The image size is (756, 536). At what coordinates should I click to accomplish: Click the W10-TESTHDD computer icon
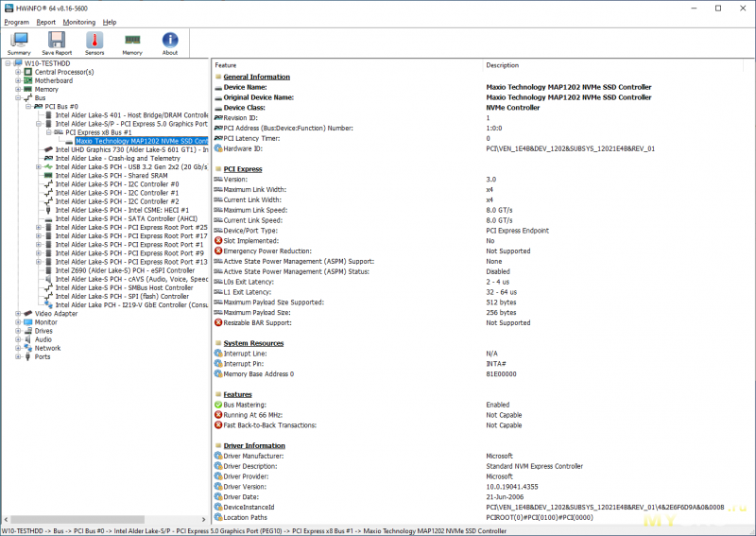(x=18, y=63)
